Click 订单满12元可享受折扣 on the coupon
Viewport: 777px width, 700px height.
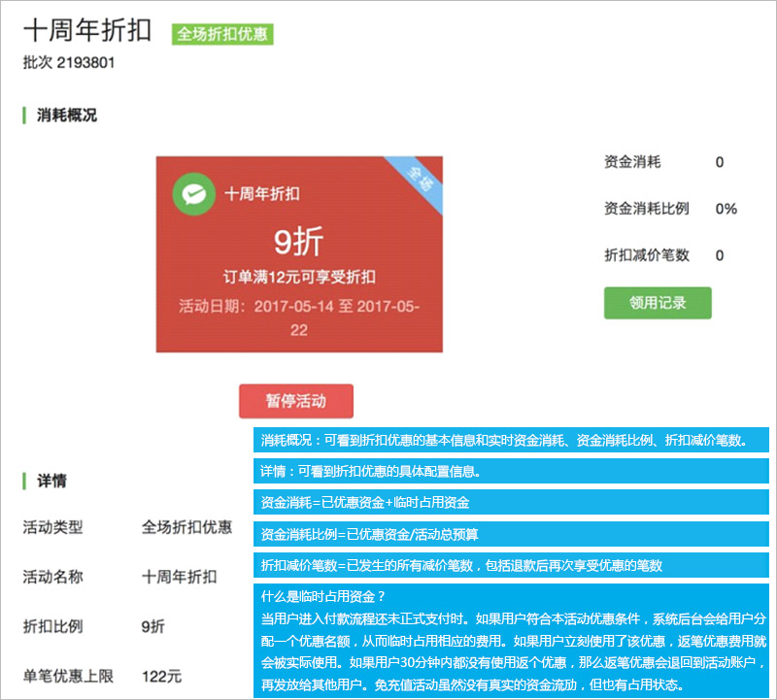coord(299,277)
